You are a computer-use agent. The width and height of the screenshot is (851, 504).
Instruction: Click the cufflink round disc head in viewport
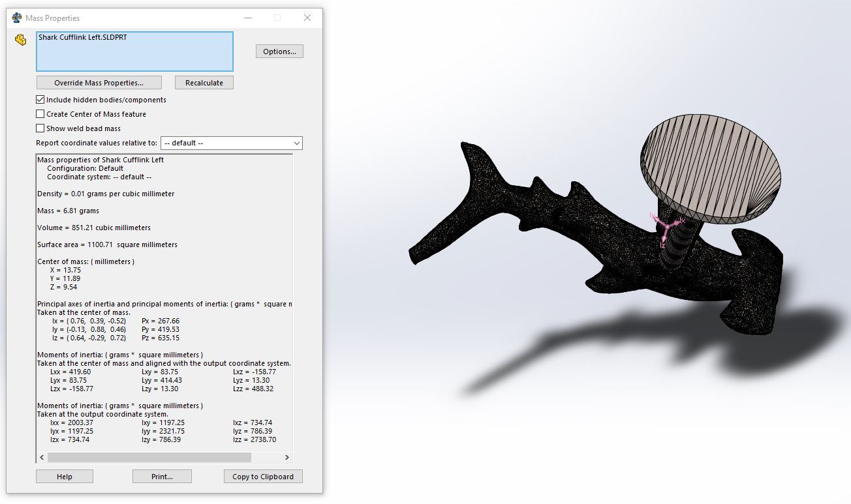point(709,168)
